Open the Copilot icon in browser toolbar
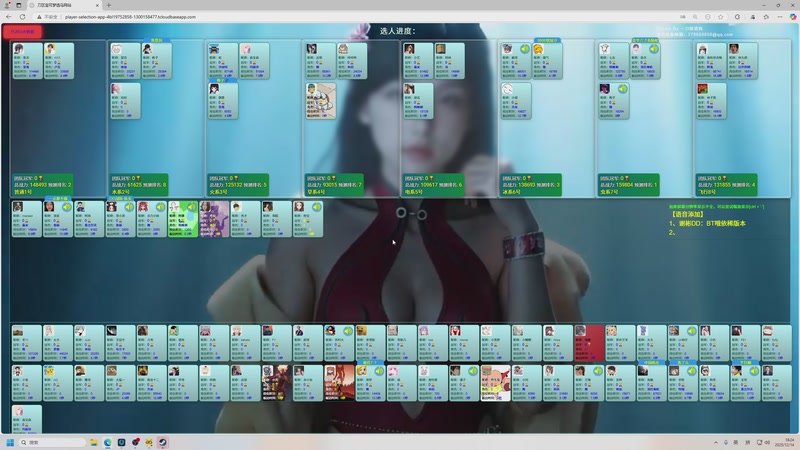Viewport: 800px width, 450px height. (793, 17)
